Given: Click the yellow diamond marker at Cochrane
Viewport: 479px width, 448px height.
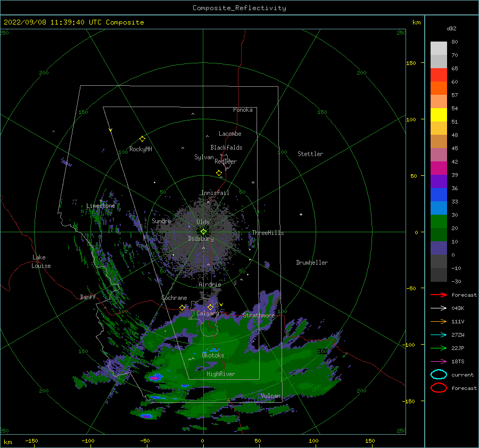Looking at the screenshot, I should tap(182, 307).
